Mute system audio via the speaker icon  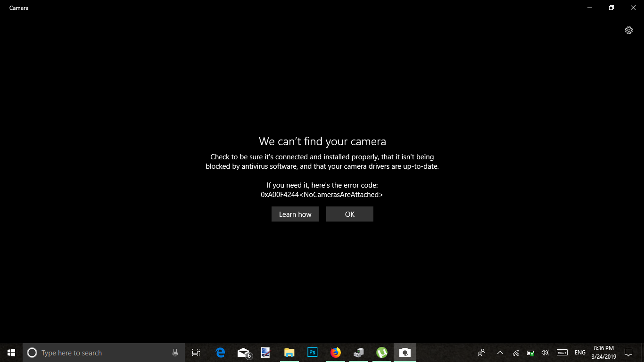click(x=545, y=352)
